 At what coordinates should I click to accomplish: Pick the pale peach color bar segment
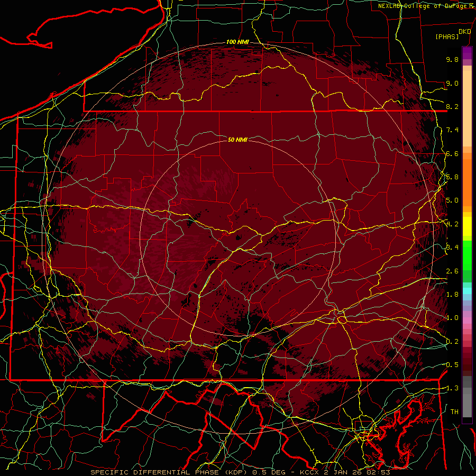[467, 109]
